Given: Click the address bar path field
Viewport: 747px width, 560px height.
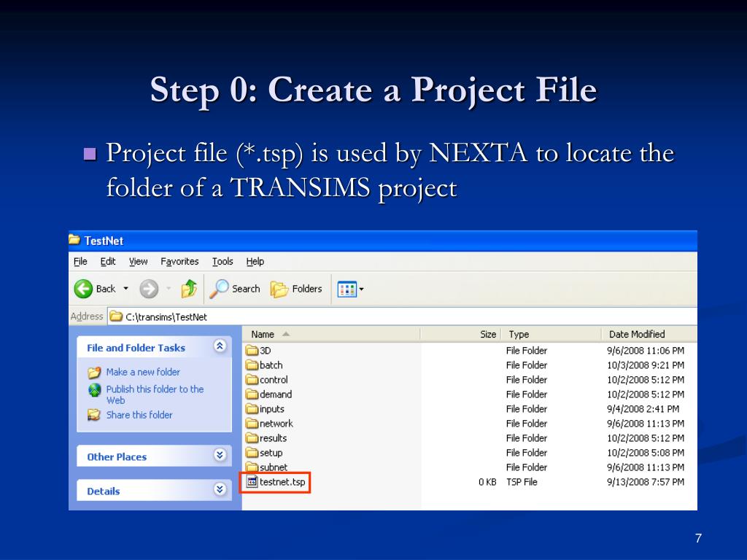Looking at the screenshot, I should pyautogui.click(x=403, y=316).
